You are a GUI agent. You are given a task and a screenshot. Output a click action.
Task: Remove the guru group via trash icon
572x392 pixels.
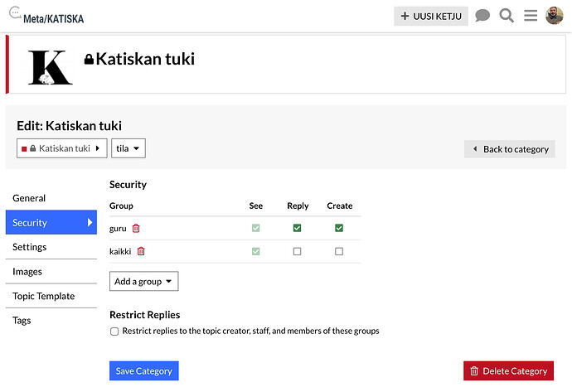pos(136,228)
